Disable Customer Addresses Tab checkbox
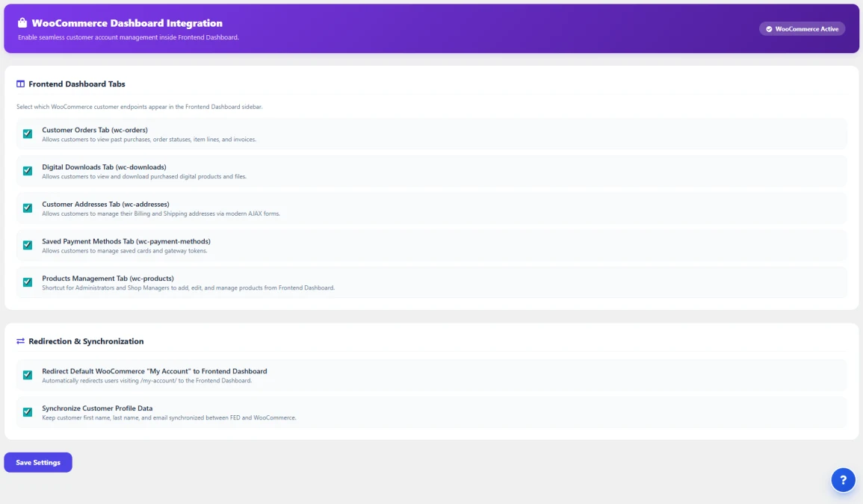 28,208
